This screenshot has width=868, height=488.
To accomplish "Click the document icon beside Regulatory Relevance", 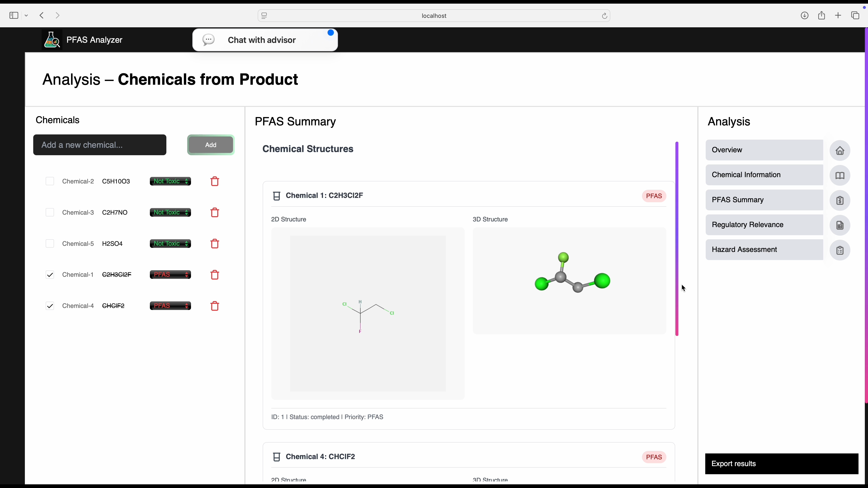I will [840, 225].
